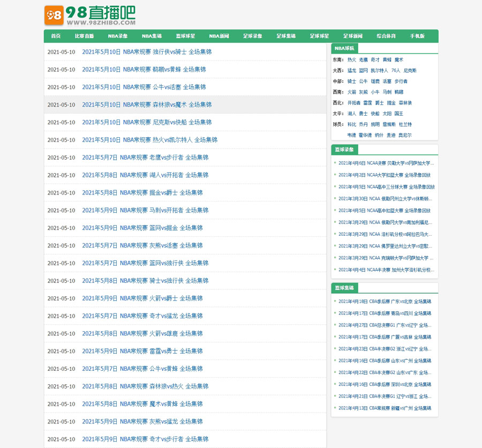Open player 科比 link in sidebar
Image resolution: width=482 pixels, height=448 pixels.
pyautogui.click(x=352, y=124)
